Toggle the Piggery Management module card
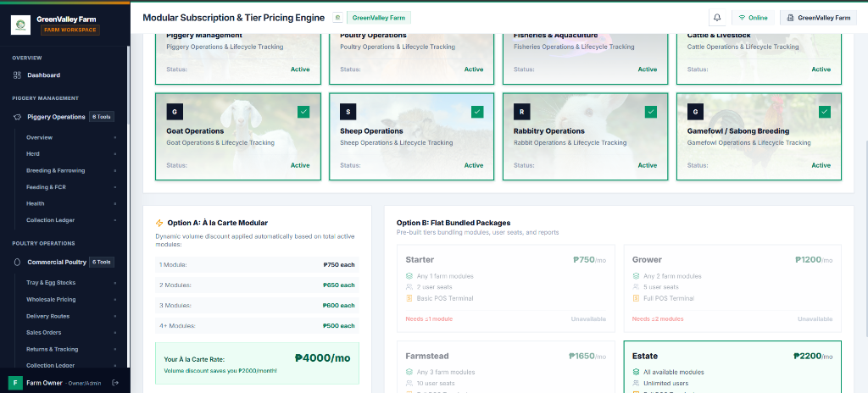This screenshot has width=868, height=393. 238,58
